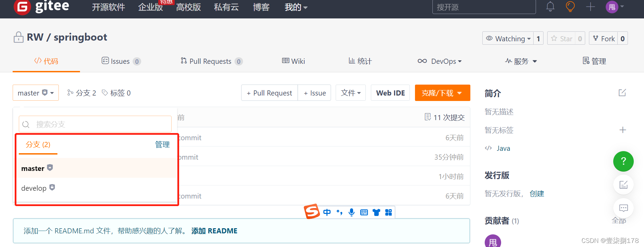
Task: Click the Fork count 0
Action: (x=623, y=39)
